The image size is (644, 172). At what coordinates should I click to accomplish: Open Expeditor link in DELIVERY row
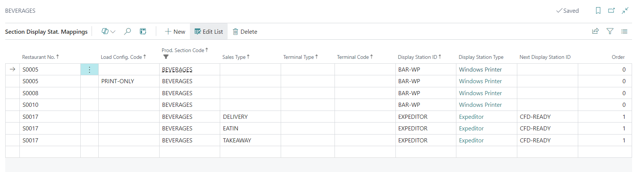click(471, 117)
